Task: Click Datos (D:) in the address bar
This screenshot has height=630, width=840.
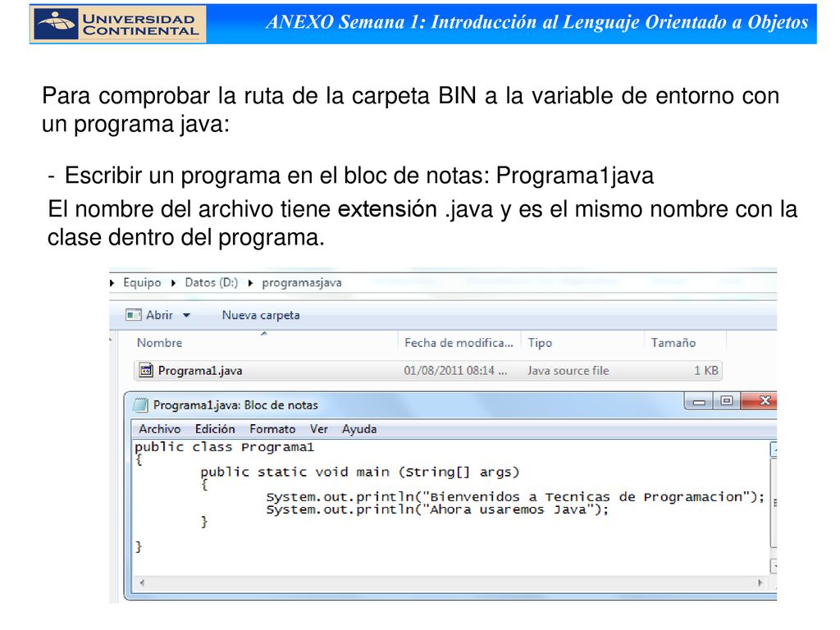Action: tap(211, 282)
